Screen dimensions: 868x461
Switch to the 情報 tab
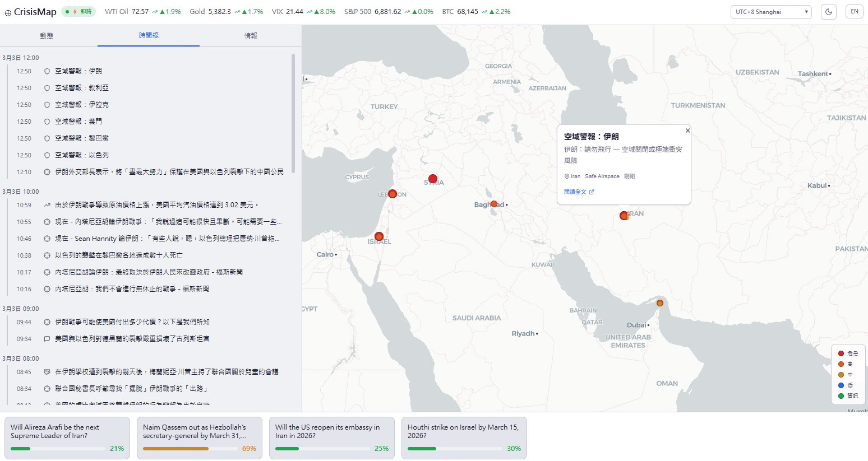pos(251,35)
